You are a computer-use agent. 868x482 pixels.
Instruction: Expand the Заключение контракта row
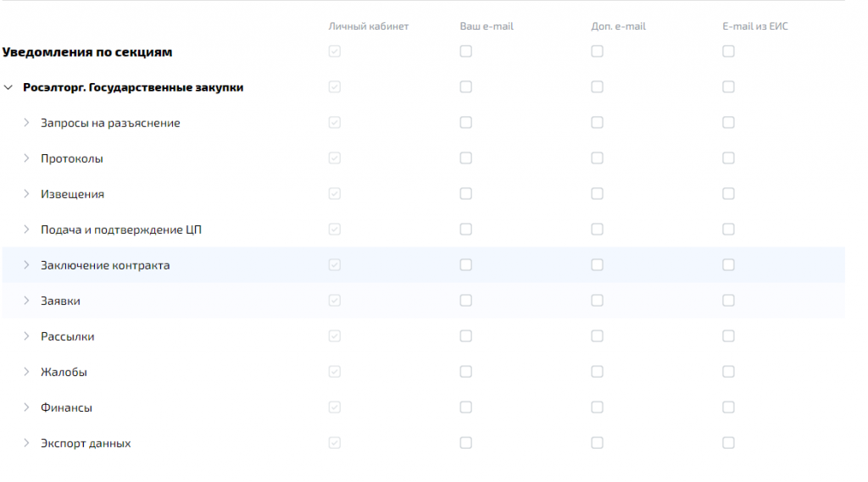[26, 265]
